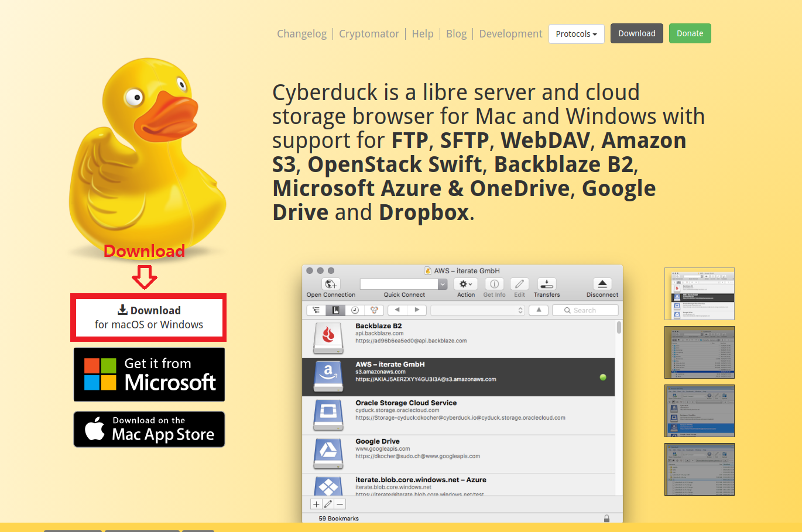Click the Backblaze B2 drive icon
Image resolution: width=802 pixels, height=532 pixels.
tap(328, 338)
